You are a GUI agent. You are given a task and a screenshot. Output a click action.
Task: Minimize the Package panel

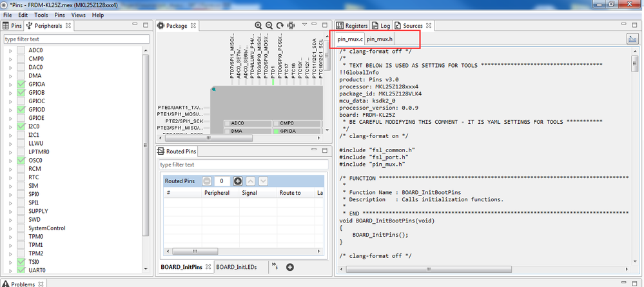tap(314, 25)
